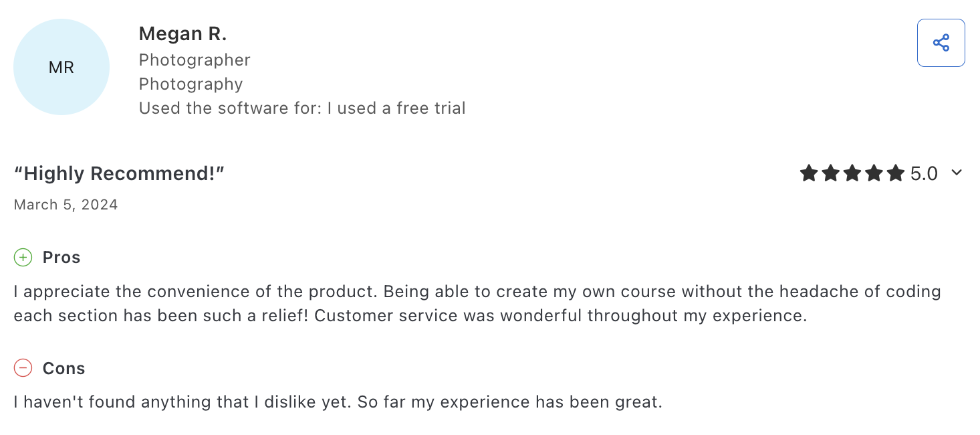The width and height of the screenshot is (980, 435).
Task: Click the "Used the software for" line
Action: coord(302,108)
